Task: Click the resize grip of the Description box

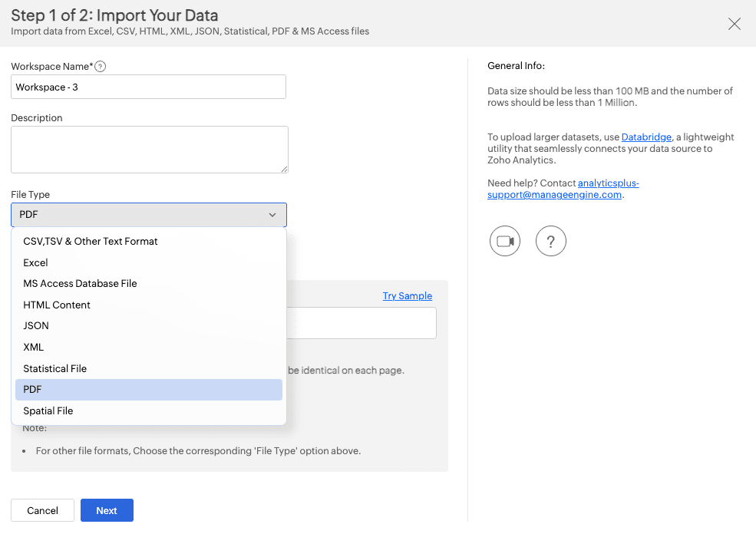Action: [285, 169]
